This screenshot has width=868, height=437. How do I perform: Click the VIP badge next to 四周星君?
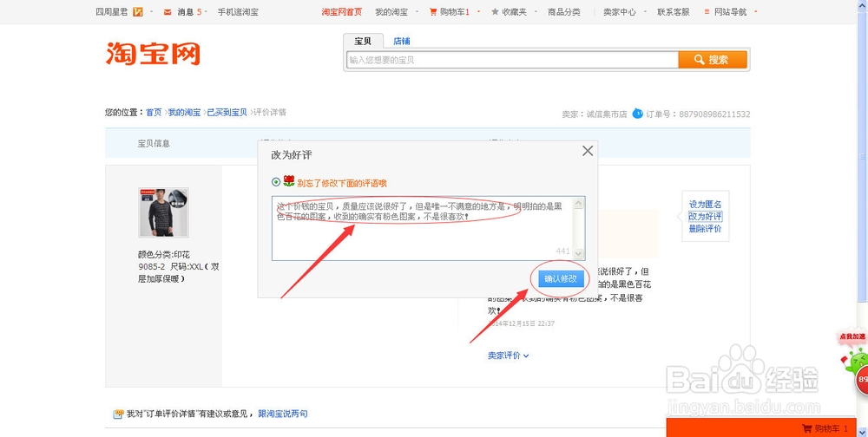pyautogui.click(x=138, y=11)
